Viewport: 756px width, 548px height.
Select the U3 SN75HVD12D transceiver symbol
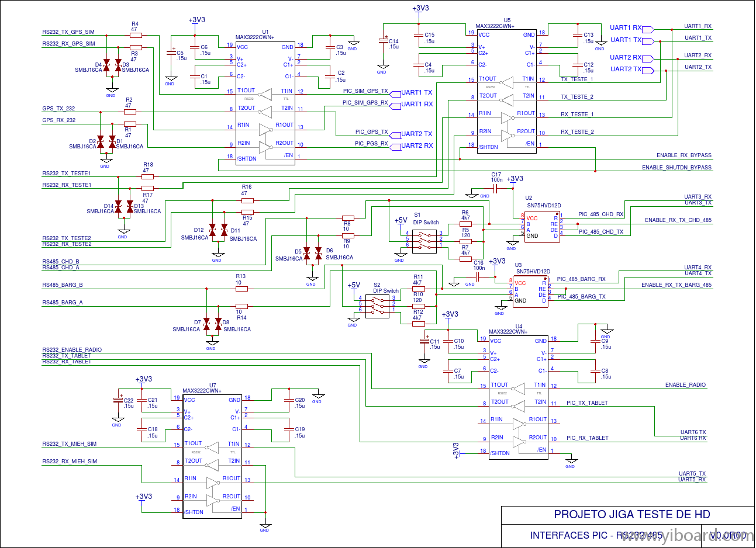530,292
